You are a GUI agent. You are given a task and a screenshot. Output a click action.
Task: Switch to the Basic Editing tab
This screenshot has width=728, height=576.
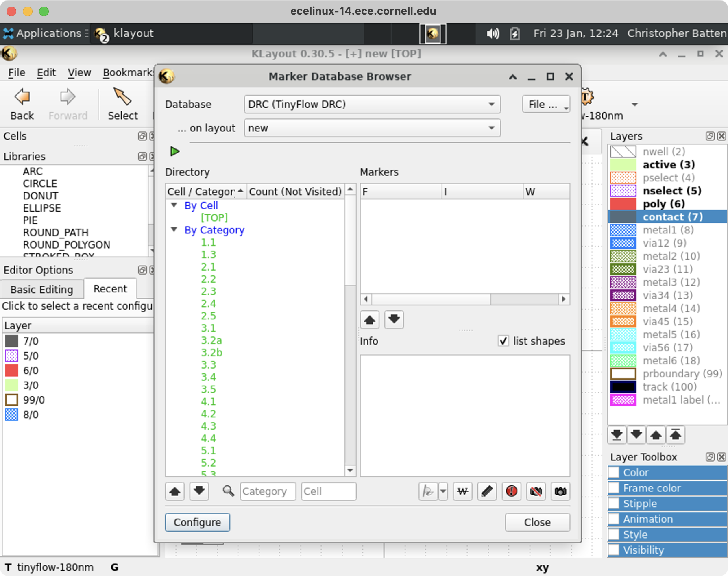(41, 289)
